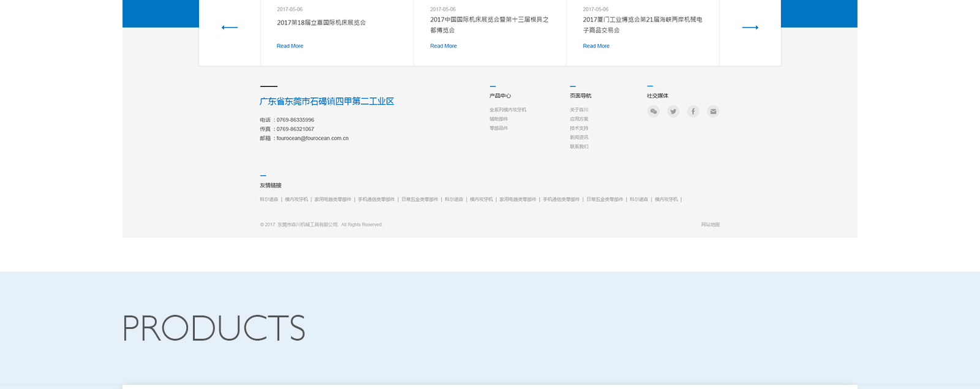Click phone number 0769-86335996
Viewport: 980px width, 389px height.
click(295, 120)
